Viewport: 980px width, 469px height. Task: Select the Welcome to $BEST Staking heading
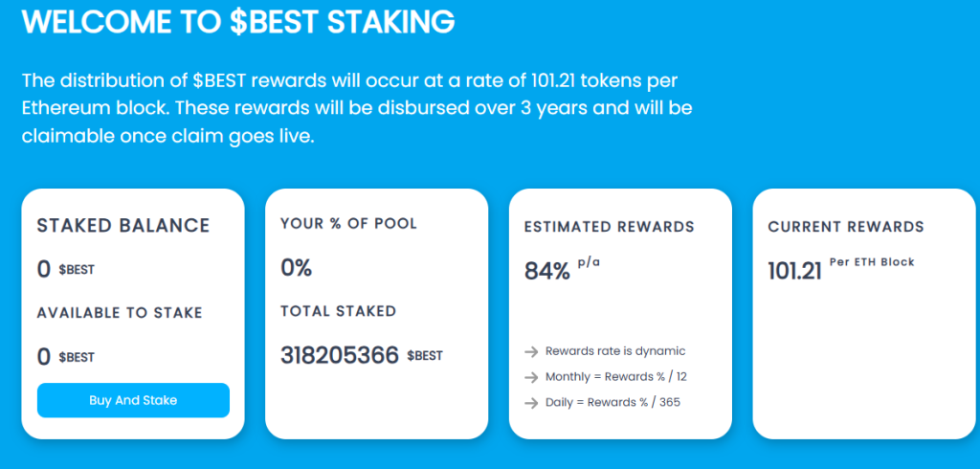[238, 22]
